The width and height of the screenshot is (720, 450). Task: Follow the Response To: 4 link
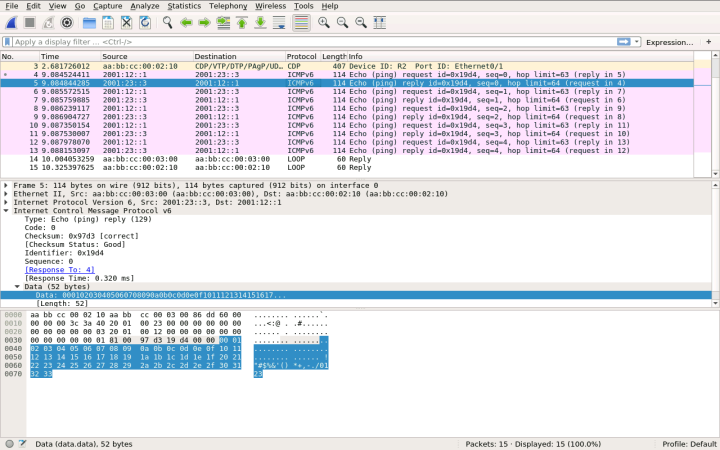pyautogui.click(x=60, y=269)
